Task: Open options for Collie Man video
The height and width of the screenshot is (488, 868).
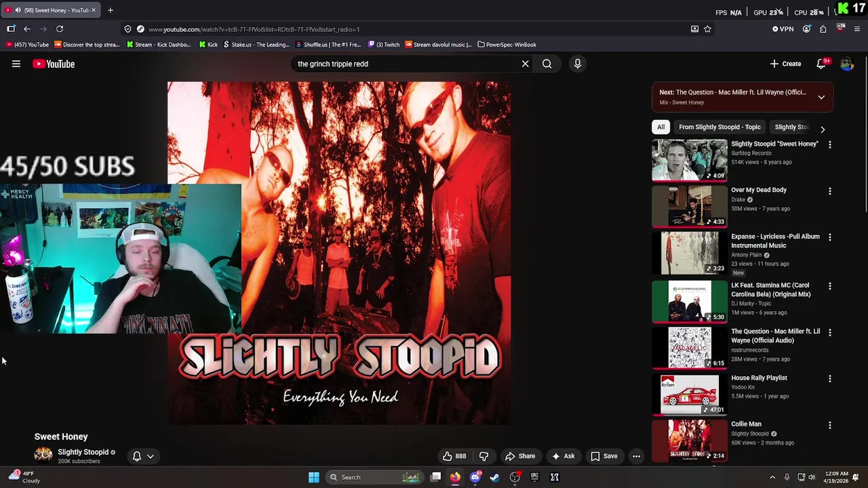Action: point(829,425)
